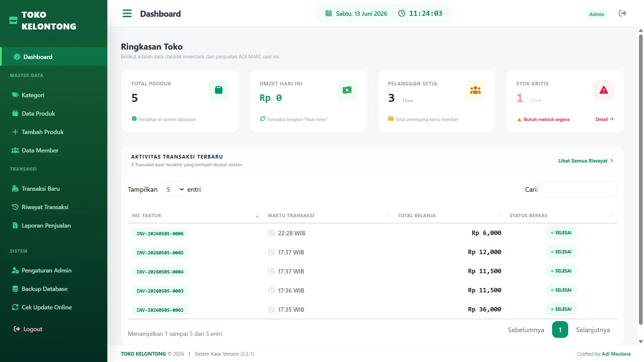Sort by Total Belanja column
This screenshot has width=644, height=362.
coord(449,216)
